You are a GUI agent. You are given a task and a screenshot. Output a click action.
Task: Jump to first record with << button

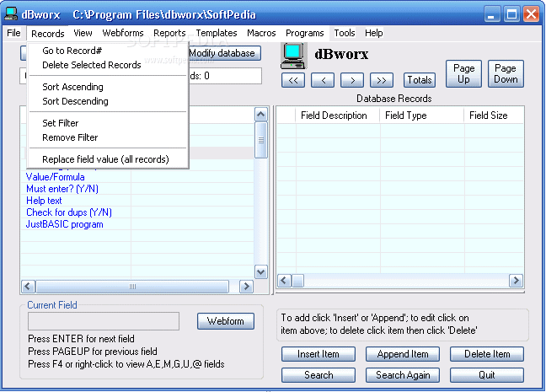pos(293,80)
